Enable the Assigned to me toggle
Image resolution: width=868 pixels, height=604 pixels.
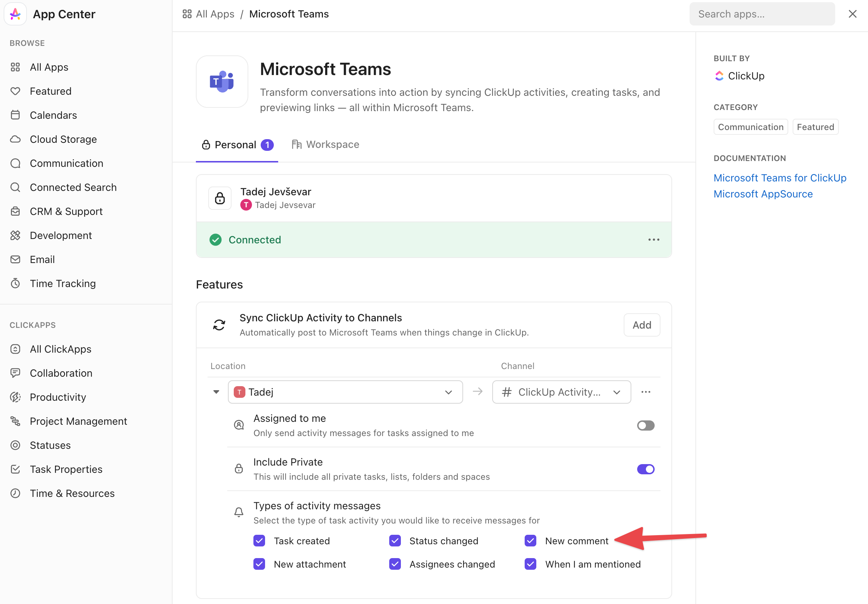click(x=645, y=425)
